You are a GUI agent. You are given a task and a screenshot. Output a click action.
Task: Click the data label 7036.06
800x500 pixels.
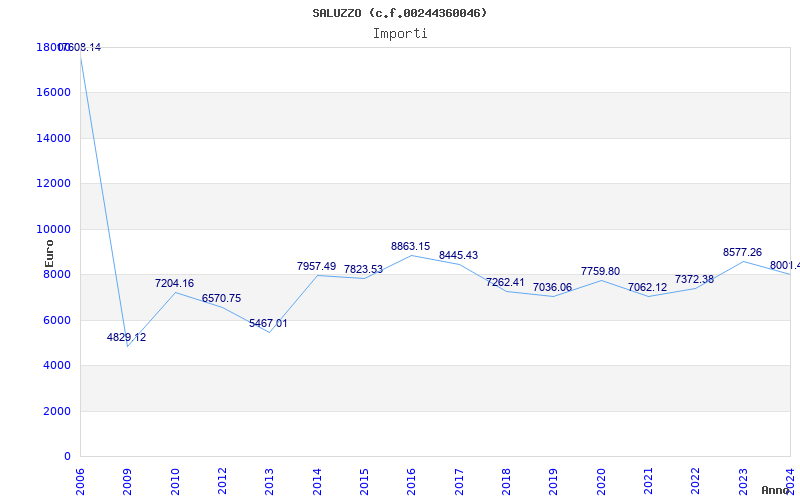point(553,287)
